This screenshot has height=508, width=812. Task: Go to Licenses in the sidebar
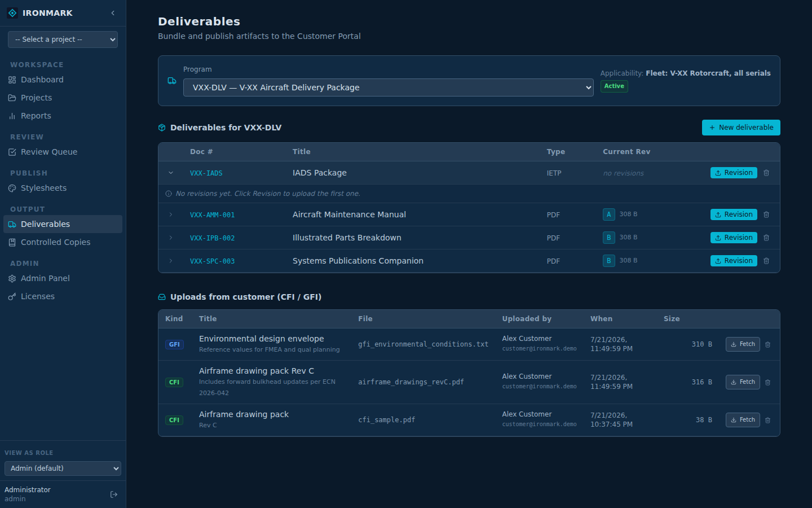coord(63,296)
